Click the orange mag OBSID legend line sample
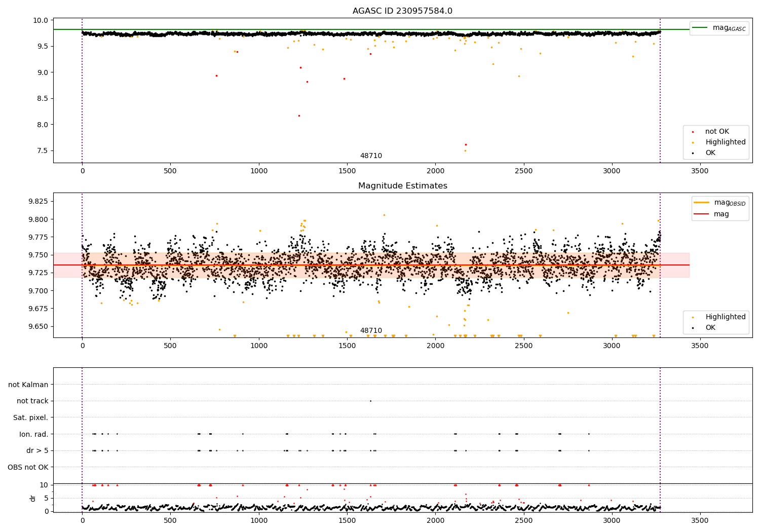760x532 pixels. click(x=701, y=203)
